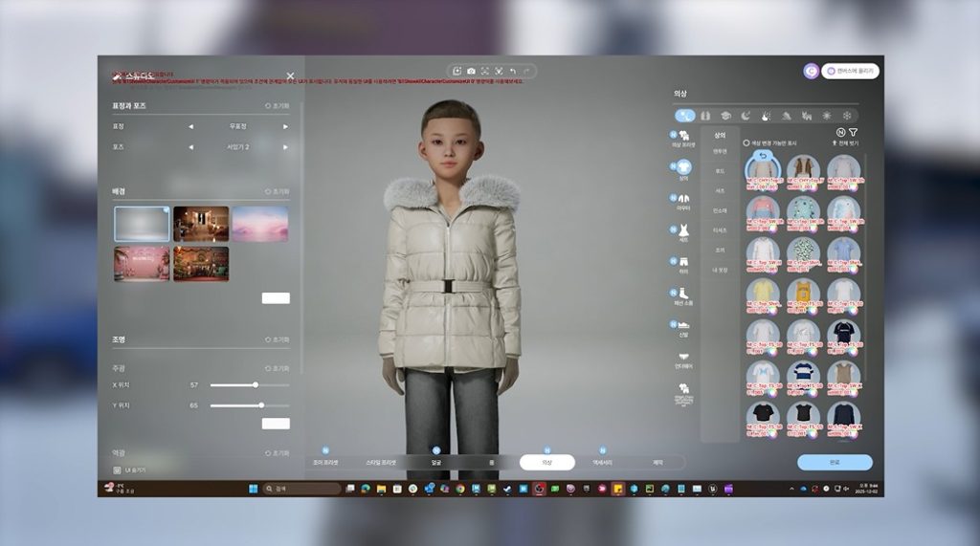Click the Windows taskbar search box
Viewport: 980px width, 546px height.
coord(301,489)
